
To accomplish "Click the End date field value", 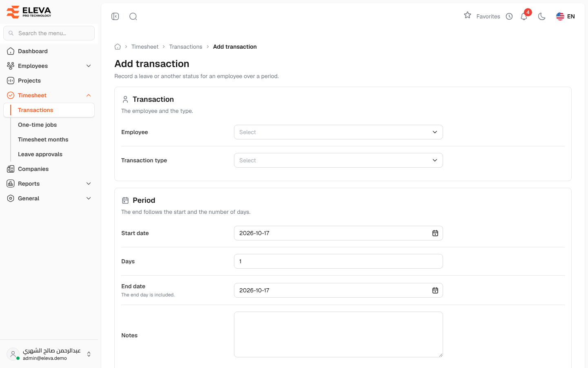I will (254, 290).
